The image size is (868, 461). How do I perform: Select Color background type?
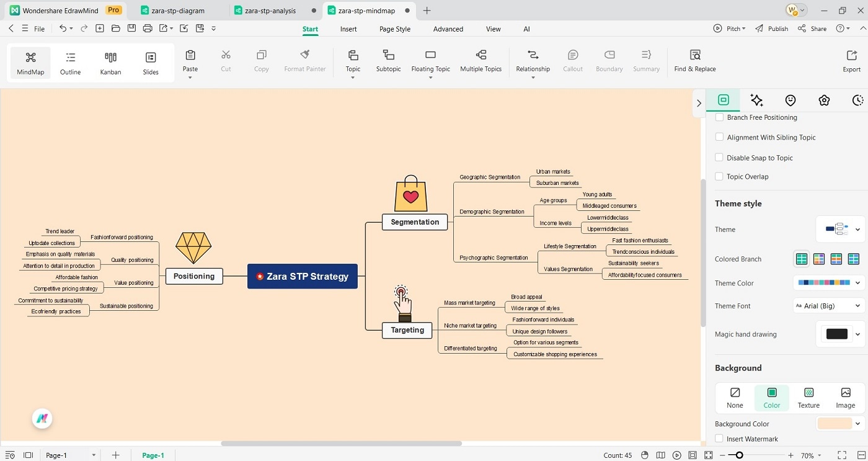point(772,398)
